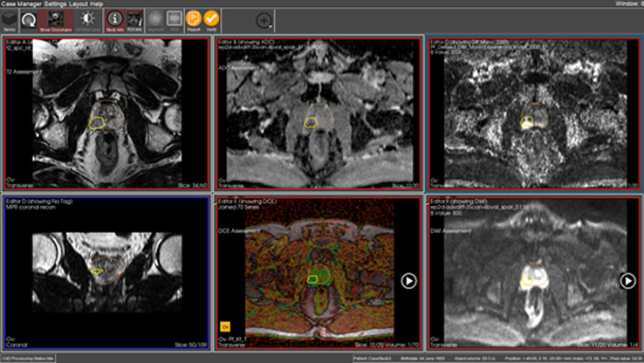This screenshot has height=363, width=644.
Task: Click 'Editor F (showing DWI)' title
Action: click(x=460, y=202)
